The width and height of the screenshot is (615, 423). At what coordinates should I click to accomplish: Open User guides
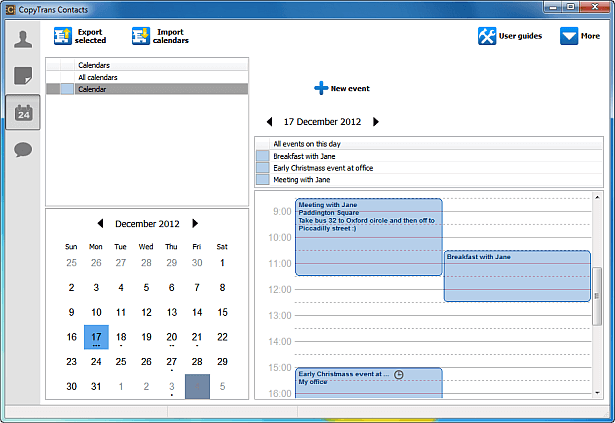click(510, 36)
